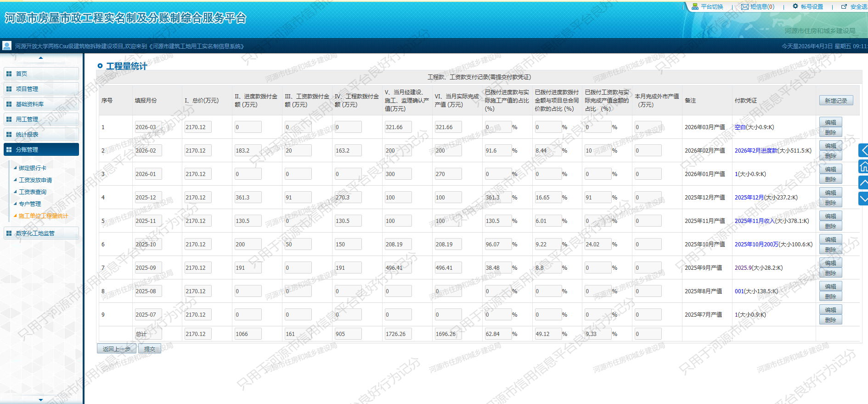This screenshot has width=868, height=404.
Task: Click the 帐号设置 gear icon
Action: coord(795,6)
